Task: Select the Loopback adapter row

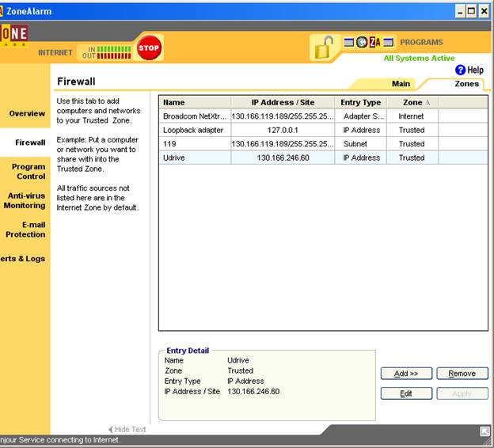Action: 193,130
